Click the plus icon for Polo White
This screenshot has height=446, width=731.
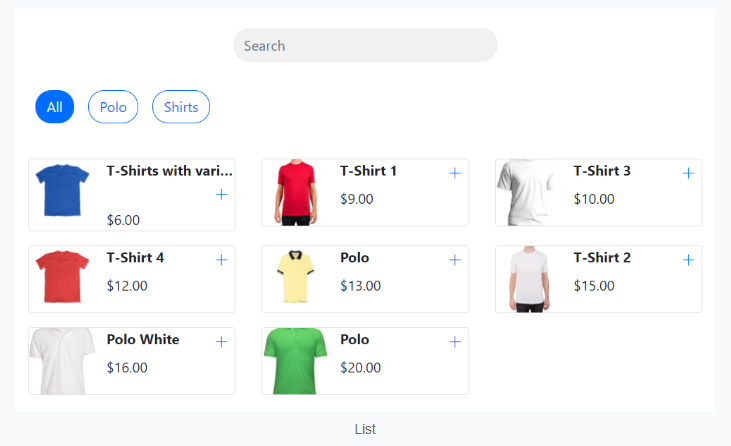coord(221,342)
